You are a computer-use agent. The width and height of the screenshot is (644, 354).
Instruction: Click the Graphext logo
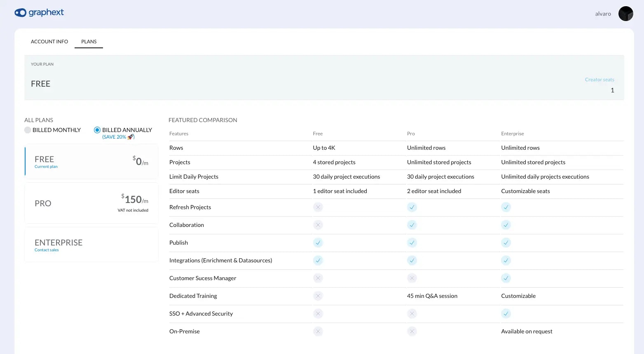tap(39, 12)
